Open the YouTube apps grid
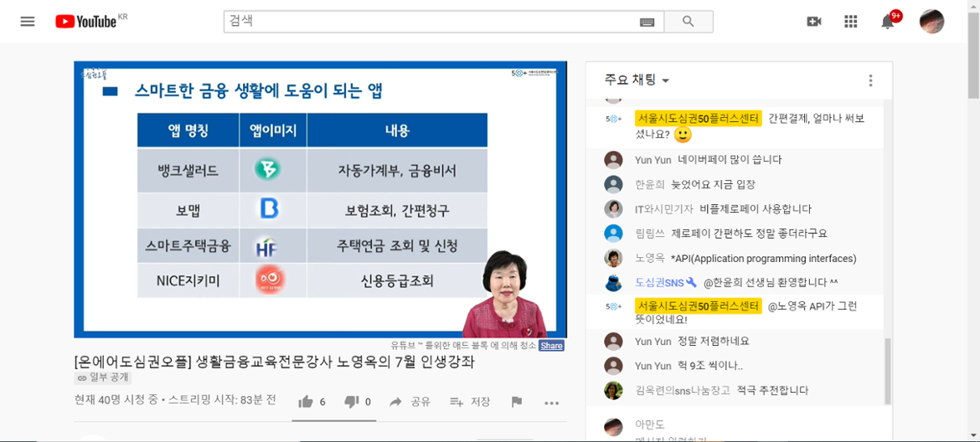The width and height of the screenshot is (980, 442). pyautogui.click(x=850, y=22)
